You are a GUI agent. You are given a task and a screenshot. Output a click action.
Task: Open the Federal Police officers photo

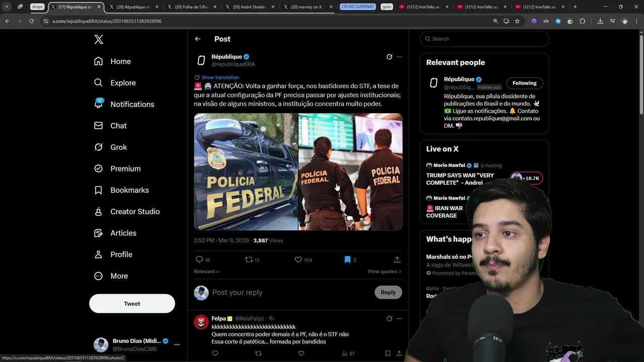point(351,172)
